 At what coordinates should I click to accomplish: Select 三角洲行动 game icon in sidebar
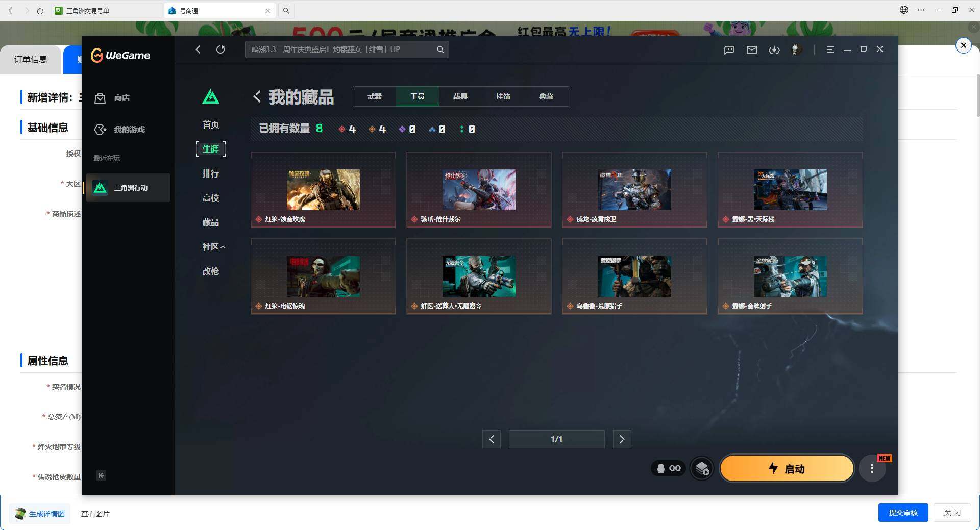coord(100,188)
